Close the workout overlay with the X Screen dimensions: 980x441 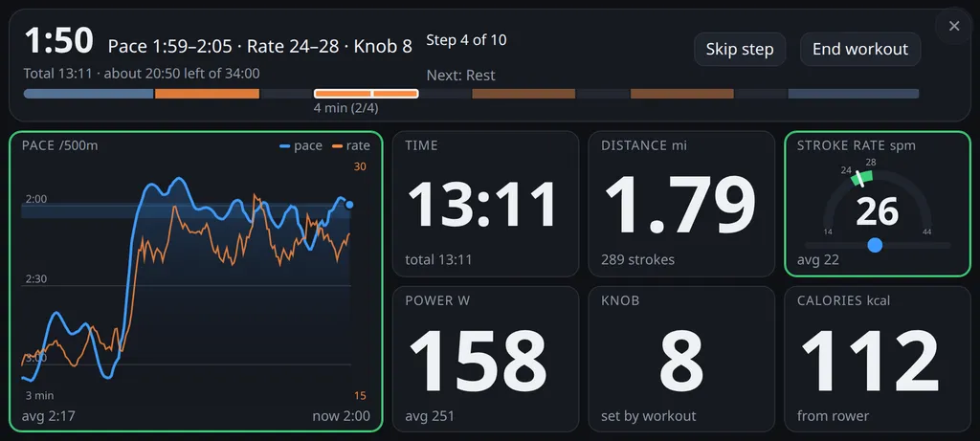[x=954, y=26]
